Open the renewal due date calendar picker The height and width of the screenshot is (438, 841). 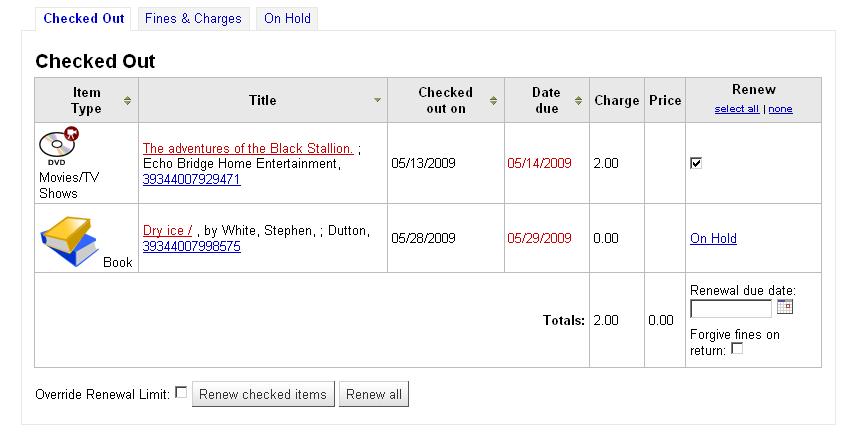(x=785, y=308)
